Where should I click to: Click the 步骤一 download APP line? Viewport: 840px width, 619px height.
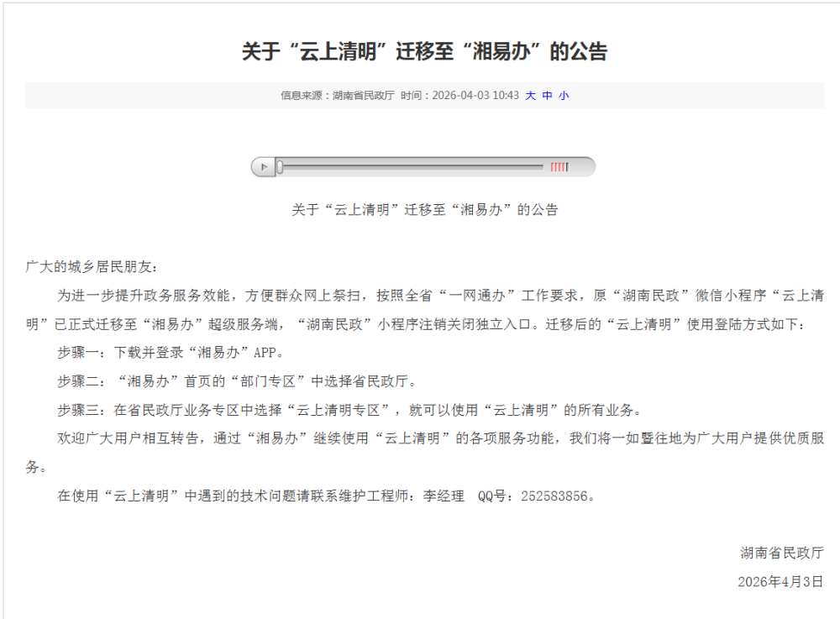point(171,353)
